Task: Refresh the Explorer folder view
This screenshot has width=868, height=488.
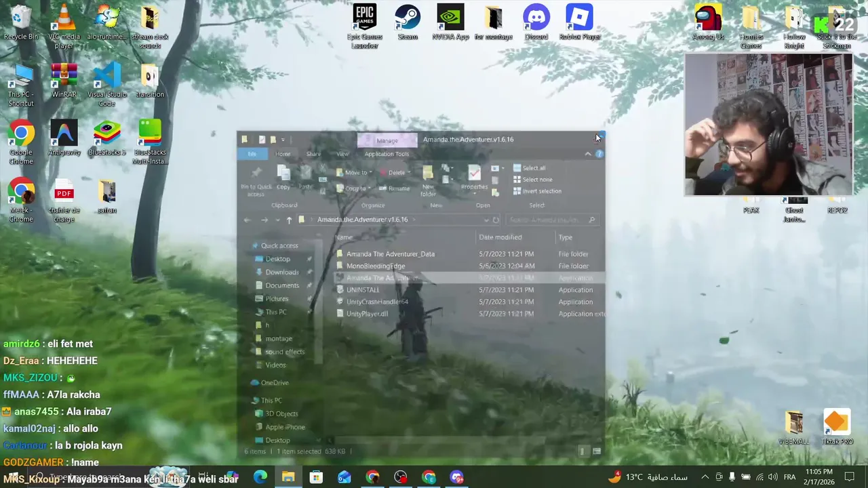Action: point(496,220)
